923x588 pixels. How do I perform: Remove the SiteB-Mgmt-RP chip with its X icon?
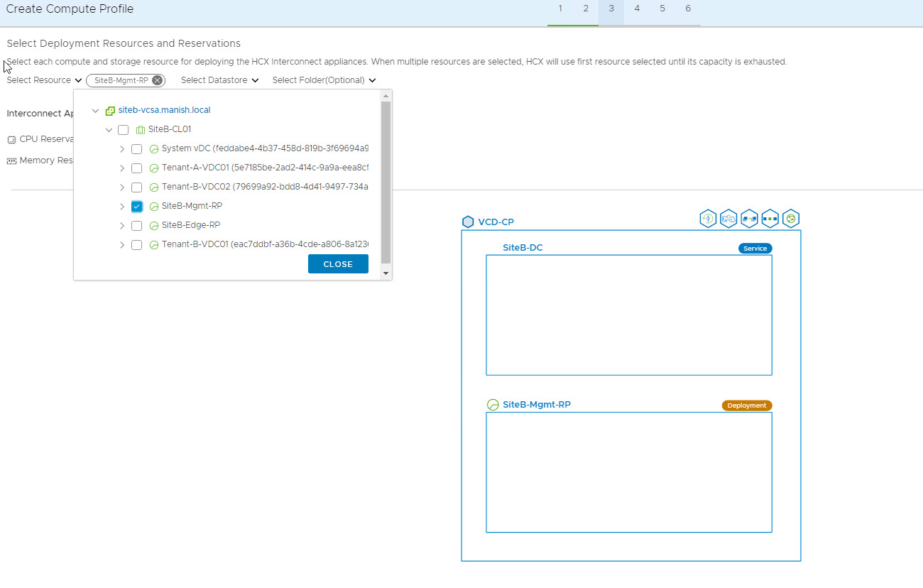pyautogui.click(x=157, y=80)
